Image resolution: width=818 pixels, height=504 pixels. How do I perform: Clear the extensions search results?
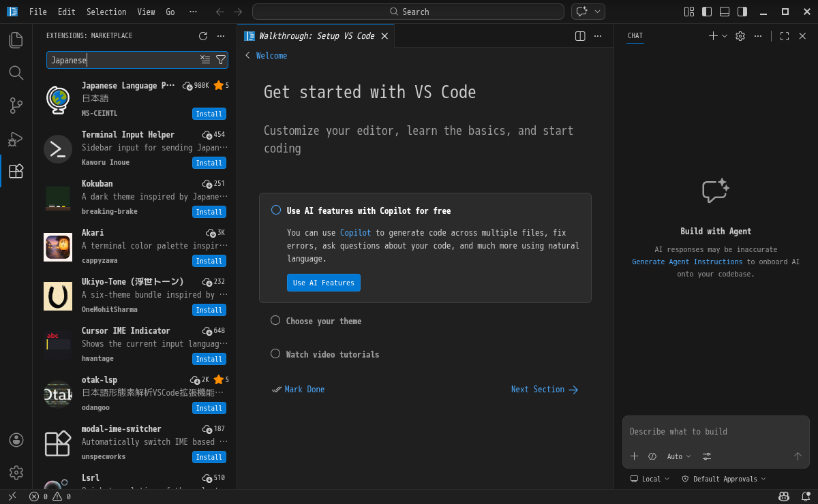click(205, 60)
